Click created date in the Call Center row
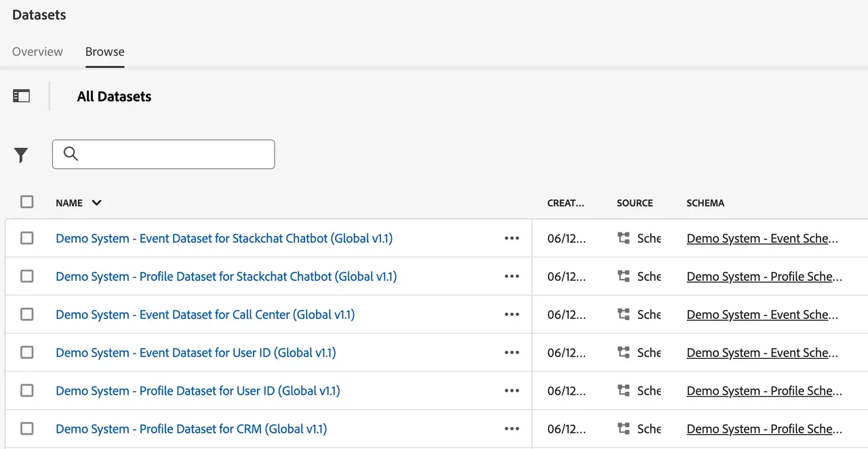The image size is (868, 449). [x=566, y=315]
